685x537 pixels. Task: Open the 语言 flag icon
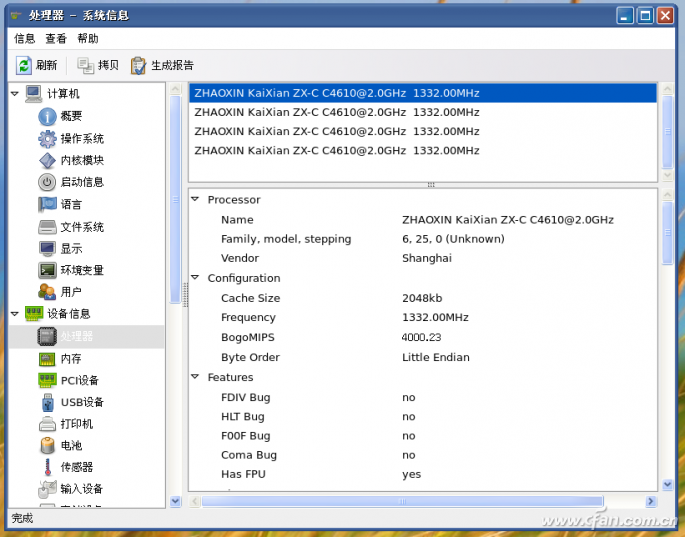pos(47,204)
